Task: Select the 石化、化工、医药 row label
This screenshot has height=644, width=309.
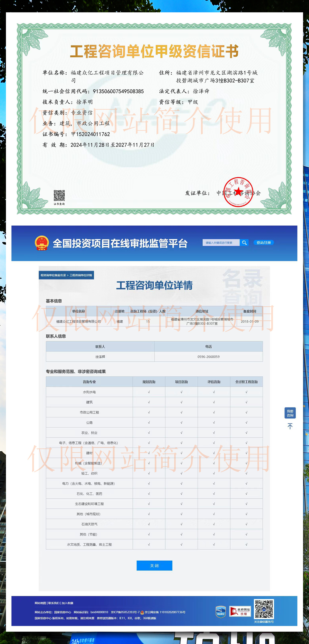Action: [x=89, y=494]
